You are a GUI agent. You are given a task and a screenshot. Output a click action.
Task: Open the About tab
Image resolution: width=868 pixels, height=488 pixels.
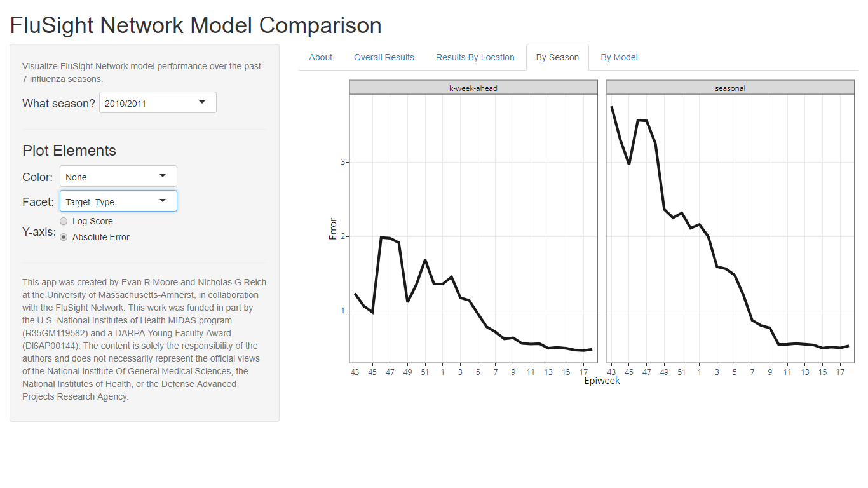tap(320, 57)
